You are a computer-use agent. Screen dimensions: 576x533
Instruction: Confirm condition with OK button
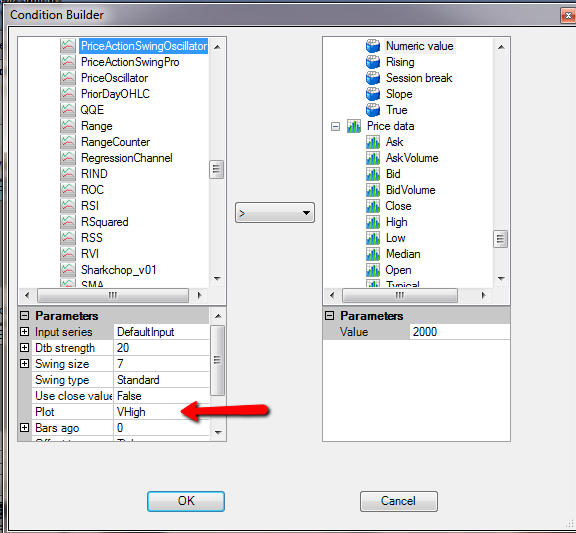coord(186,501)
